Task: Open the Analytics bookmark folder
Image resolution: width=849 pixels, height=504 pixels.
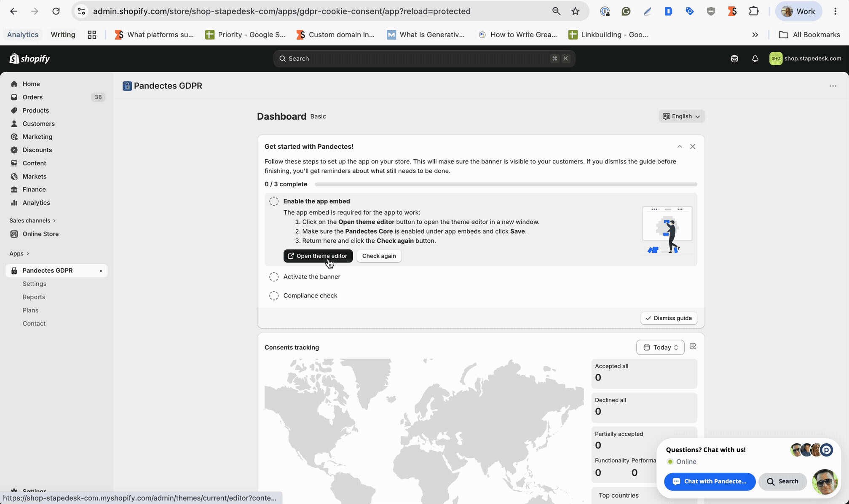Action: point(23,35)
